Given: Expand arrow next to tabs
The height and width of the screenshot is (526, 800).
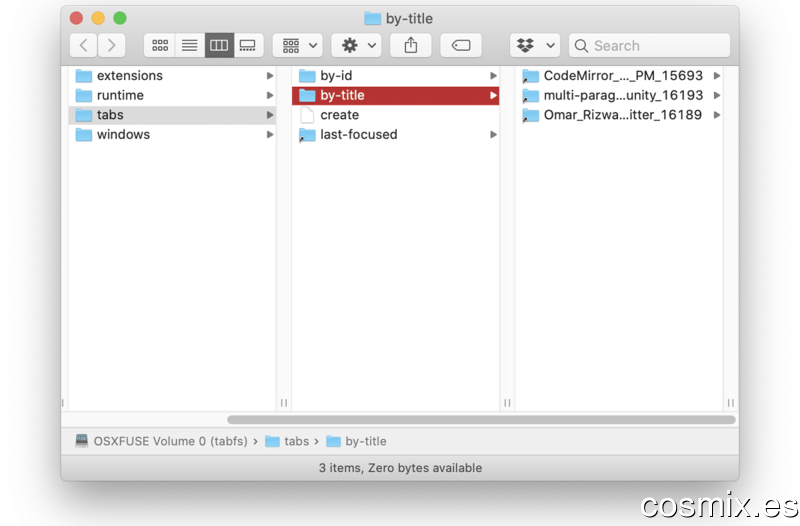Looking at the screenshot, I should click(270, 115).
